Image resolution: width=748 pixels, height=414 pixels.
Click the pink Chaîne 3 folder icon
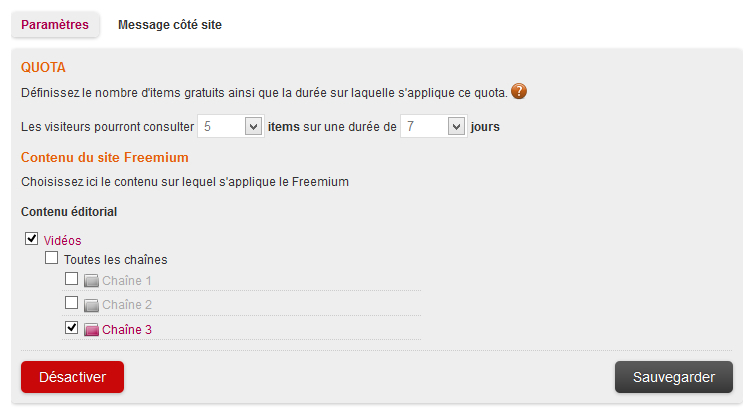coord(91,330)
